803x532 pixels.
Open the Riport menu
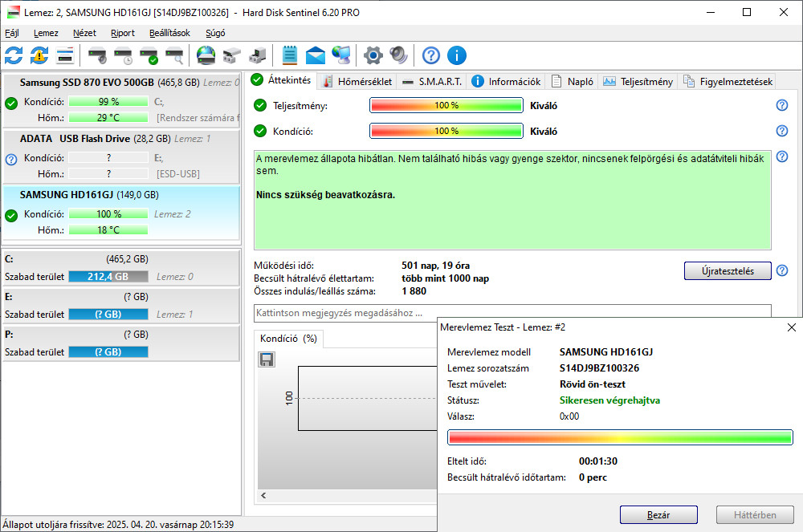pyautogui.click(x=122, y=33)
